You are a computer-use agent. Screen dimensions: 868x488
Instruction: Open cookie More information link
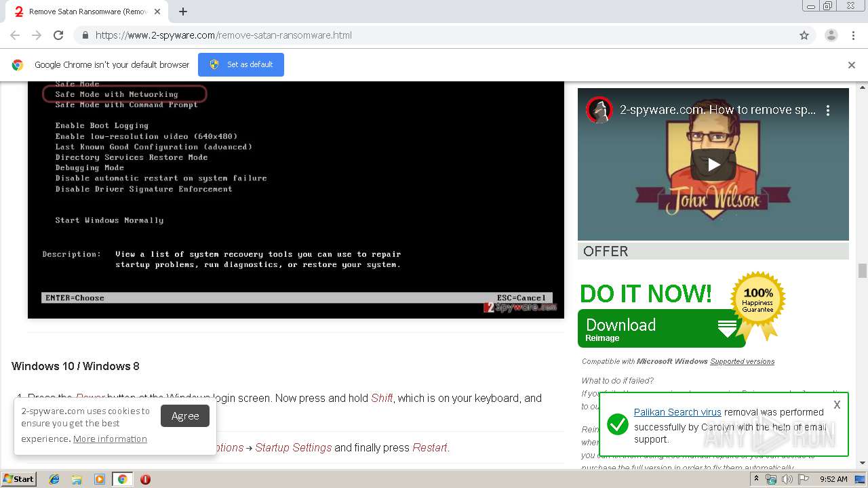pyautogui.click(x=110, y=439)
